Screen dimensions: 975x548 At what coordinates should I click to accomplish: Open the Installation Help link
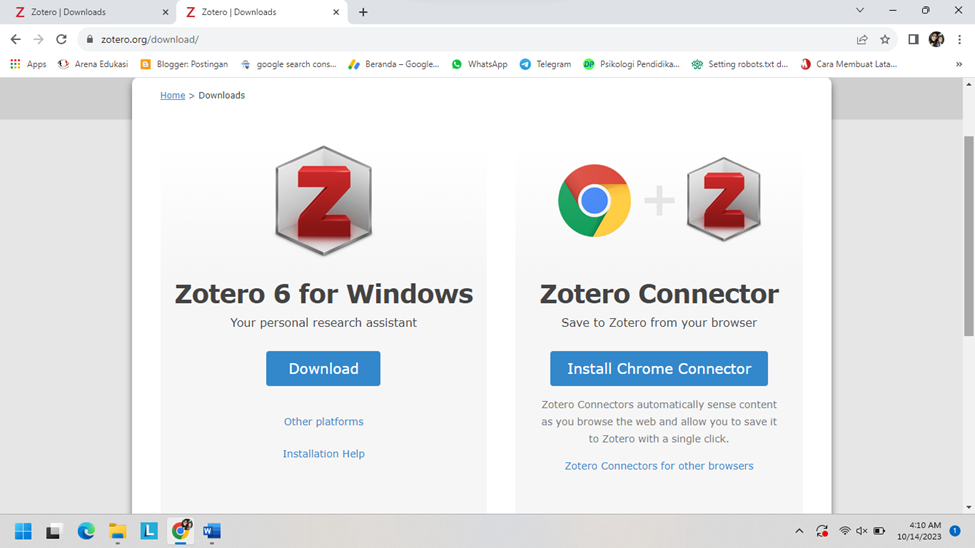[x=323, y=454]
